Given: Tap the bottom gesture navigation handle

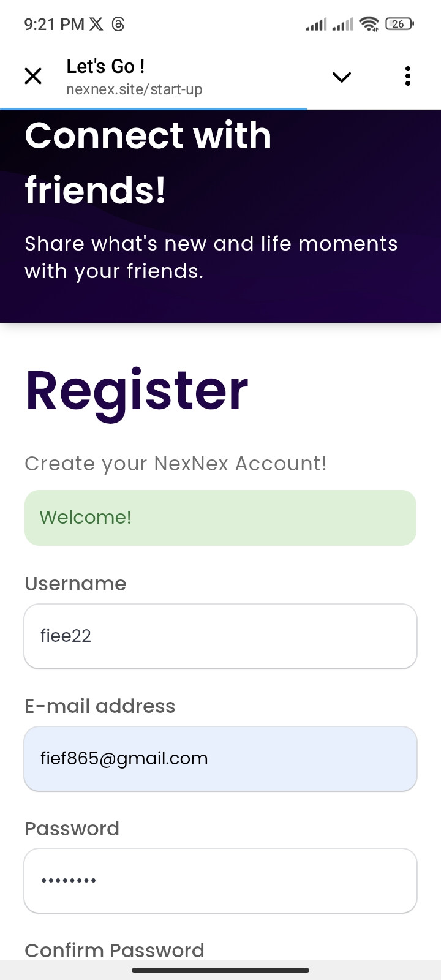Looking at the screenshot, I should (221, 970).
